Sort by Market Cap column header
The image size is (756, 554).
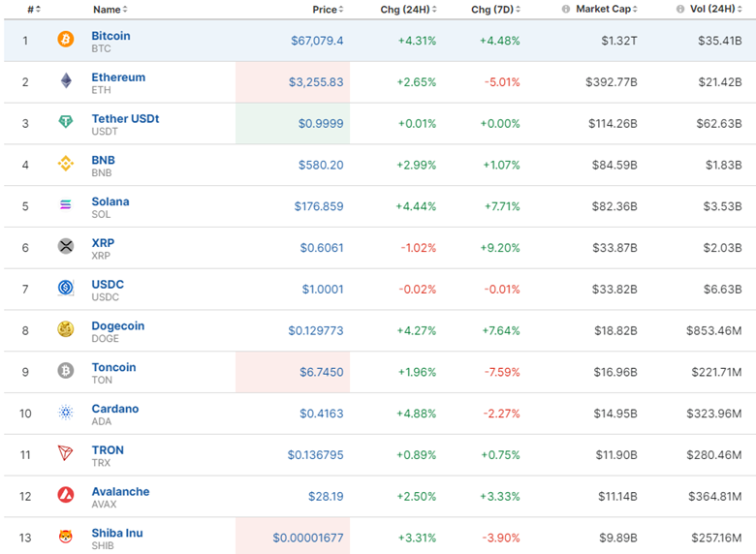click(x=607, y=9)
